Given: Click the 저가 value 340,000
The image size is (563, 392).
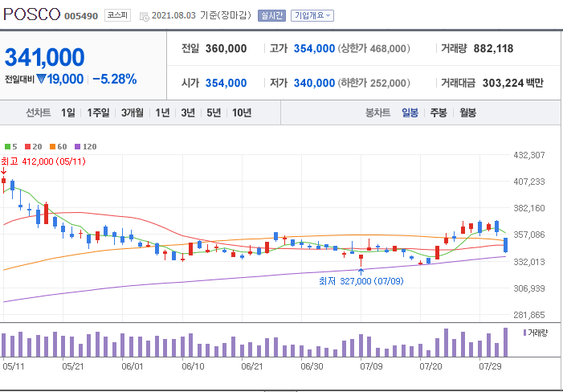Looking at the screenshot, I should (x=314, y=83).
